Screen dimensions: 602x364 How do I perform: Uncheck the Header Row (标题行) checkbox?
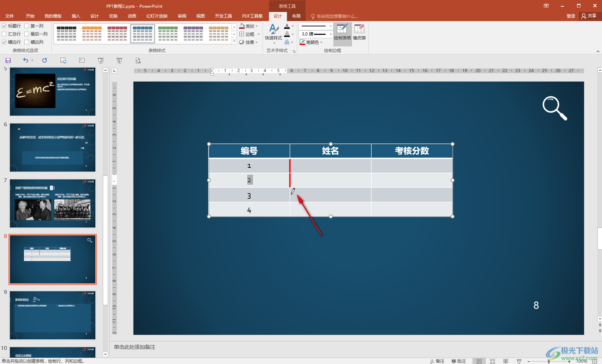click(x=4, y=26)
